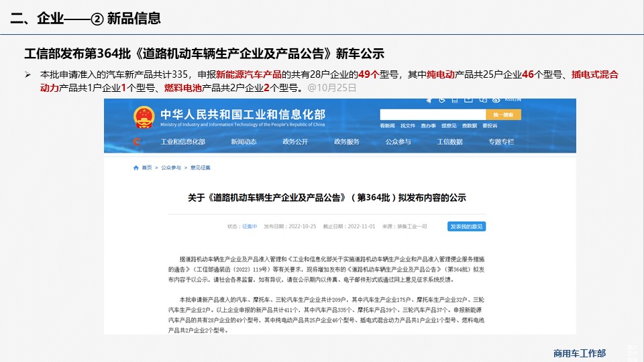644x362 pixels.
Task: Click the 商用车工作部 footer label
Action: pos(580,353)
